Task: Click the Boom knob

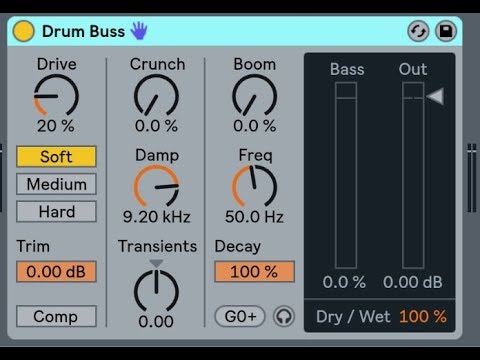Action: click(254, 96)
